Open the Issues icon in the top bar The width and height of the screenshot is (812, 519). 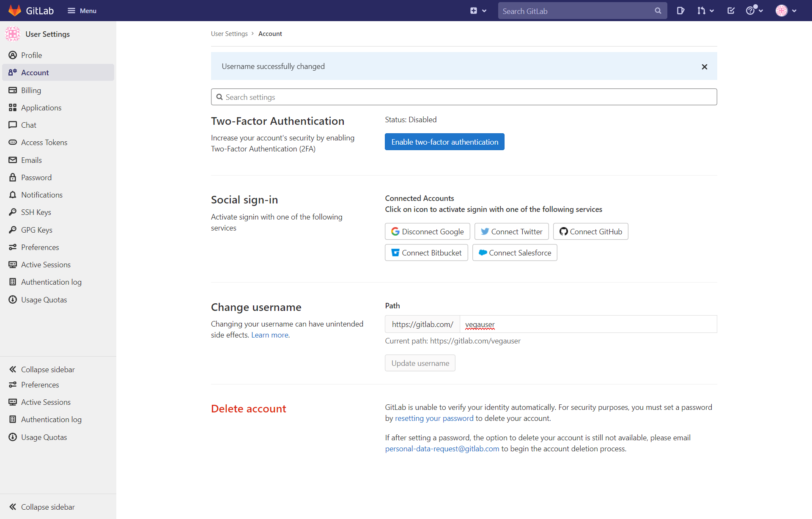pos(680,11)
